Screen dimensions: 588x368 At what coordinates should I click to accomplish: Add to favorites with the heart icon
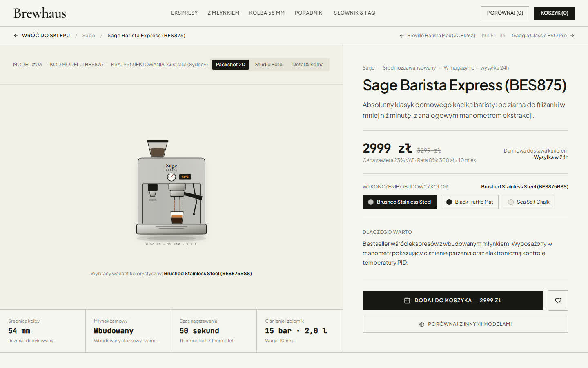tap(558, 301)
